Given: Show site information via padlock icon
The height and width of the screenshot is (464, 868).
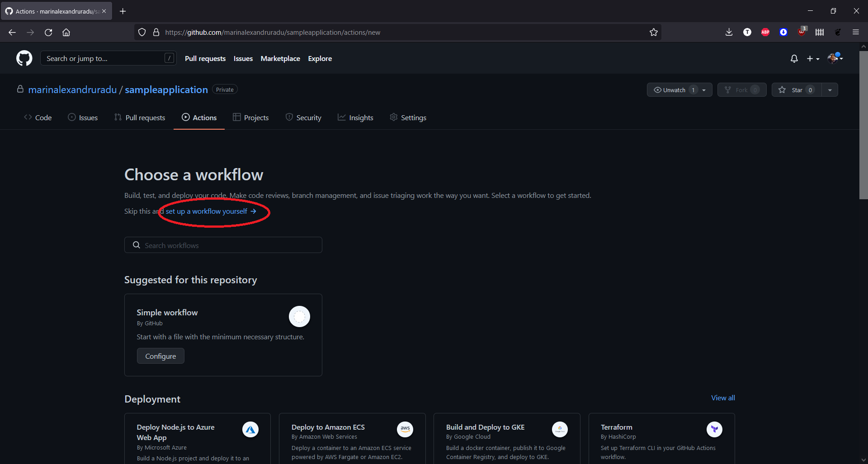Looking at the screenshot, I should 156,32.
